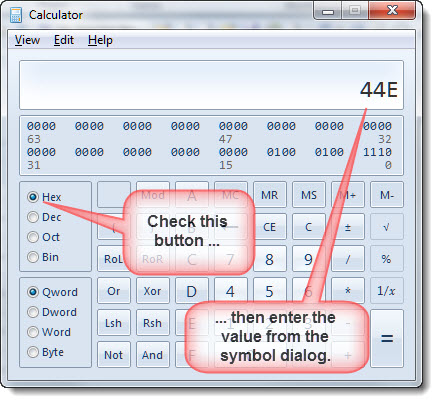
Task: Click the digit 4 key
Action: point(231,291)
